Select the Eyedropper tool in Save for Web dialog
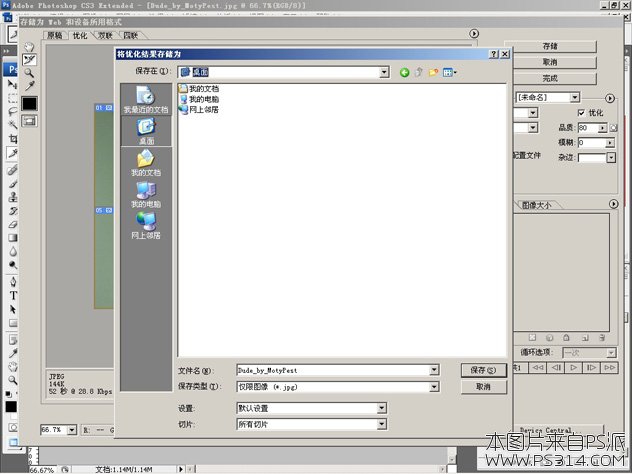 tap(29, 85)
